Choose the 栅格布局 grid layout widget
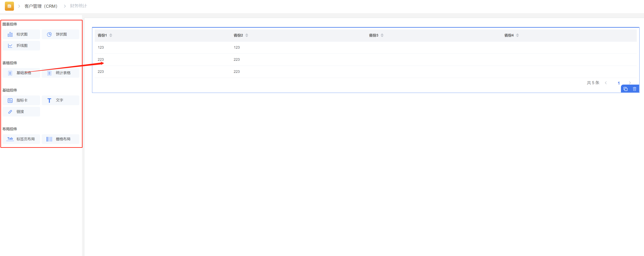Image resolution: width=644 pixels, height=256 pixels. (60, 139)
